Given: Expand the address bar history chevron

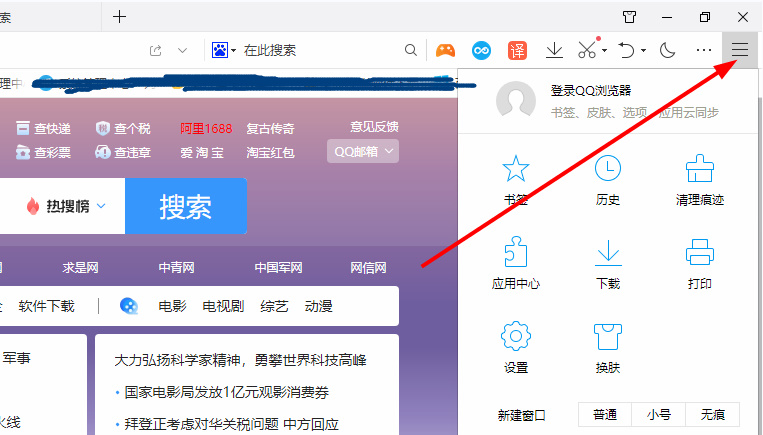Looking at the screenshot, I should pyautogui.click(x=182, y=50).
